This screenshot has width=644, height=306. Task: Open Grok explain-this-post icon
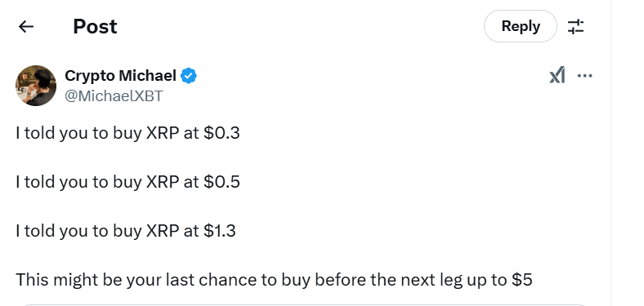coord(557,75)
